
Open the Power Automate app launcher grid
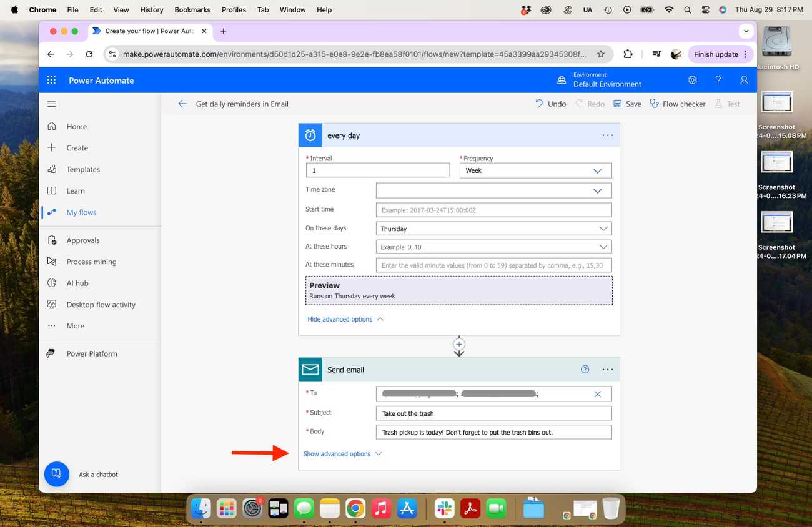pyautogui.click(x=51, y=80)
